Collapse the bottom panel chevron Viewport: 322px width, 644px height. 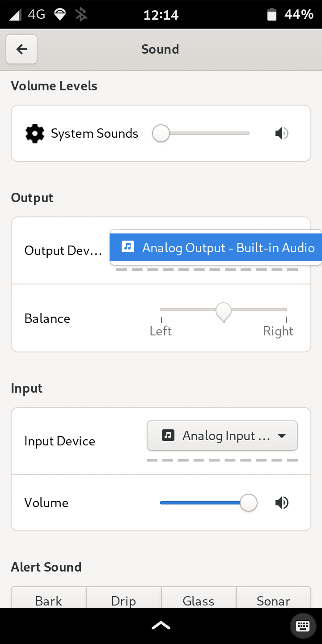coord(161,625)
